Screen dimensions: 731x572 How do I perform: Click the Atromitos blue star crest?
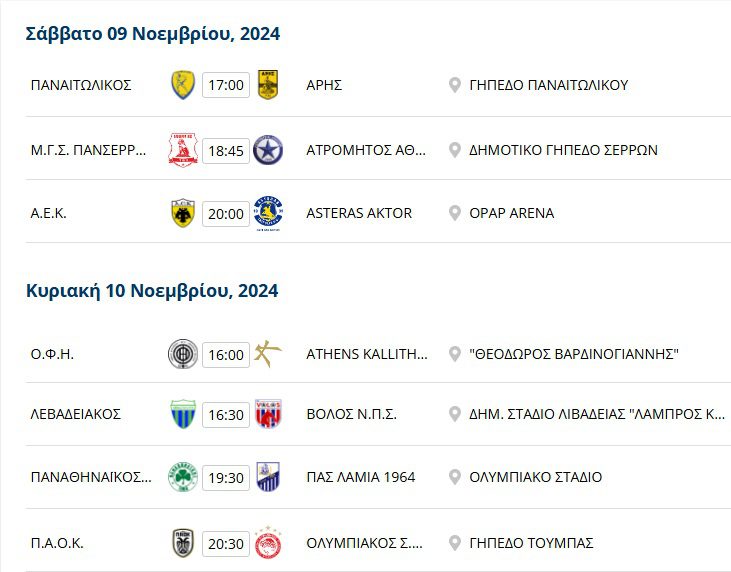(267, 150)
